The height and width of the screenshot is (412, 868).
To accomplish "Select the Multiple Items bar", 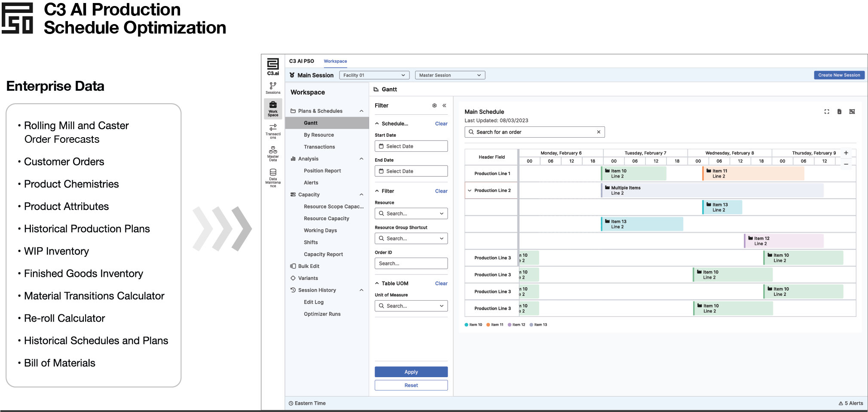I will [712, 190].
